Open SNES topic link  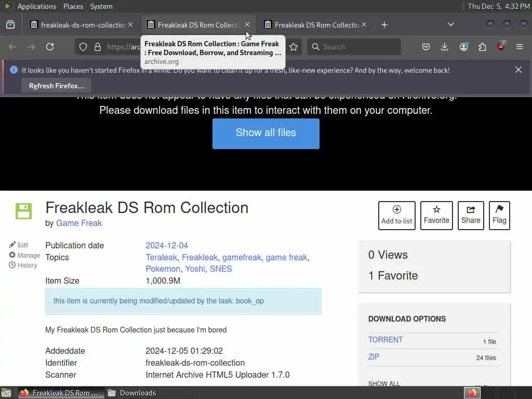click(x=221, y=269)
